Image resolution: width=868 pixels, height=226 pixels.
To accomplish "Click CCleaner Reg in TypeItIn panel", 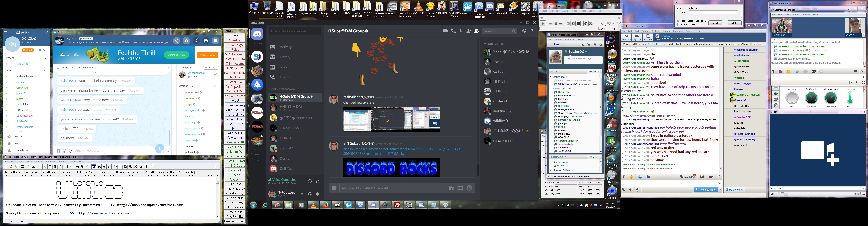I will 235,105.
